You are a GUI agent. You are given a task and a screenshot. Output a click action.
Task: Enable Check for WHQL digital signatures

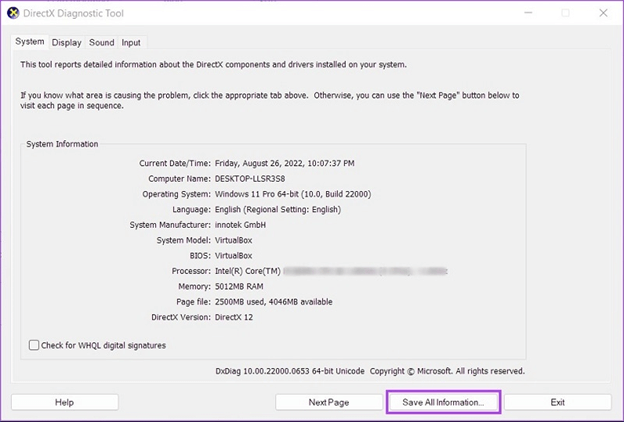(x=34, y=345)
